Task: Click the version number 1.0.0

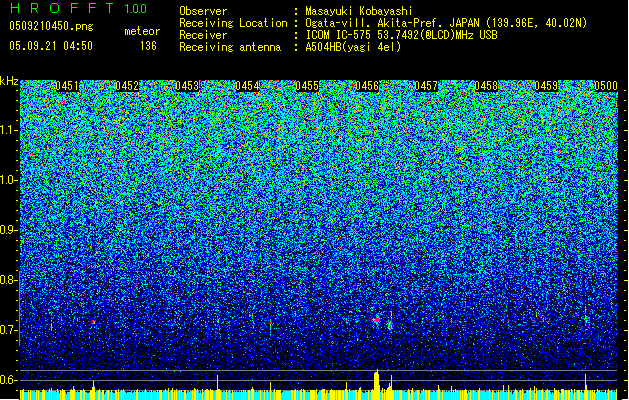Action: (136, 8)
